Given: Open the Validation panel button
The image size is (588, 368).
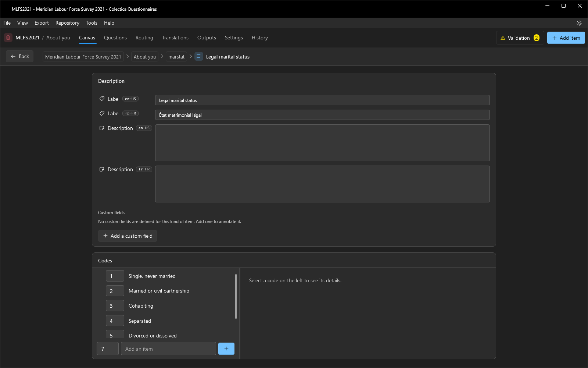Looking at the screenshot, I should coord(520,38).
